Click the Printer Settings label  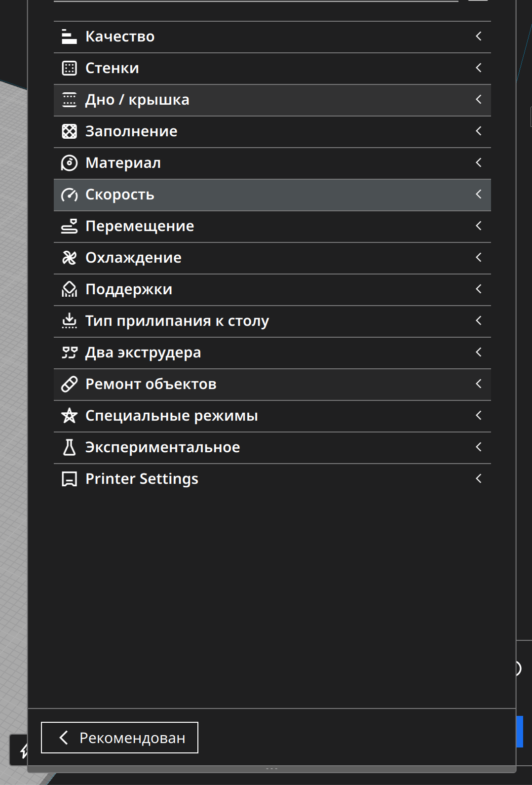tap(142, 479)
